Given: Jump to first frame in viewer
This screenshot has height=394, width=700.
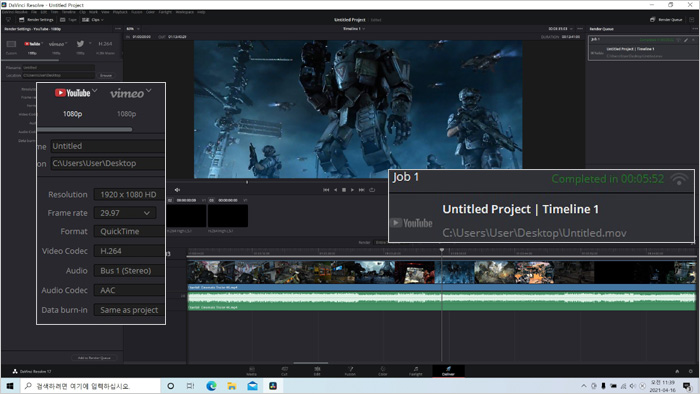Looking at the screenshot, I should [326, 190].
